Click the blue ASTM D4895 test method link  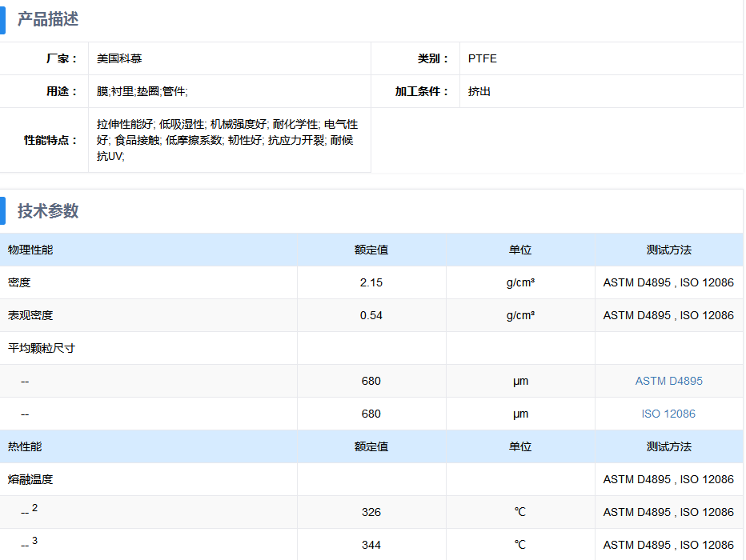[x=668, y=381]
